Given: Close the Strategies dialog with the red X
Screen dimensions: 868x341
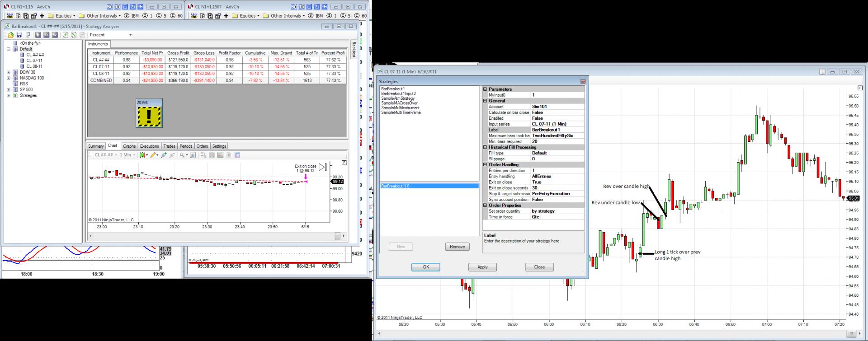Looking at the screenshot, I should click(x=583, y=82).
